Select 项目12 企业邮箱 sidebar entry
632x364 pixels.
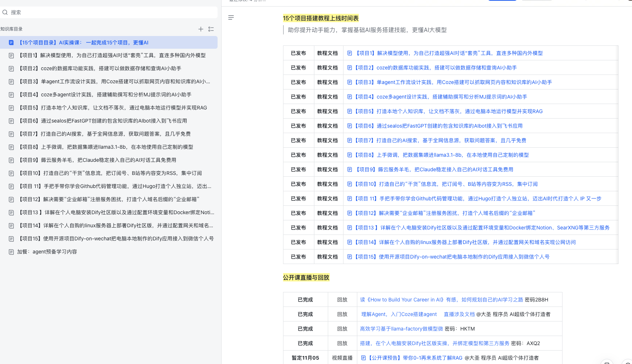pos(109,199)
